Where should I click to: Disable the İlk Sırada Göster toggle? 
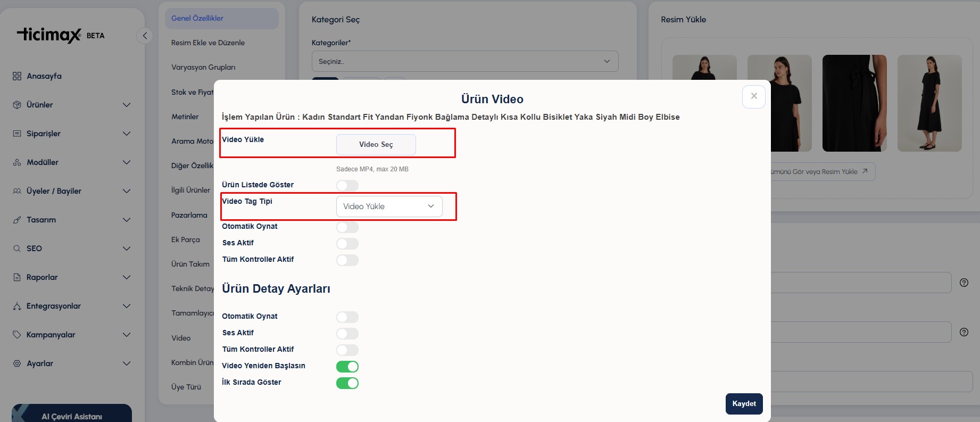coord(347,383)
